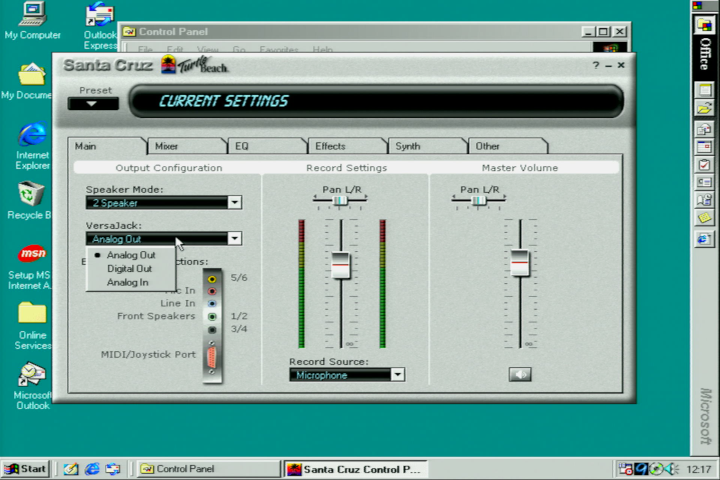
Task: Click the Start button
Action: click(x=26, y=469)
